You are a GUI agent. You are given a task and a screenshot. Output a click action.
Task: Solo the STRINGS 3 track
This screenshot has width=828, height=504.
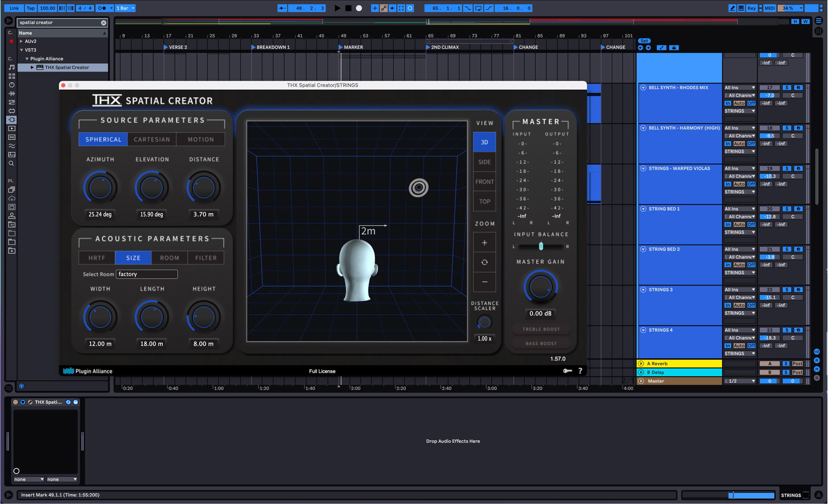(x=787, y=290)
